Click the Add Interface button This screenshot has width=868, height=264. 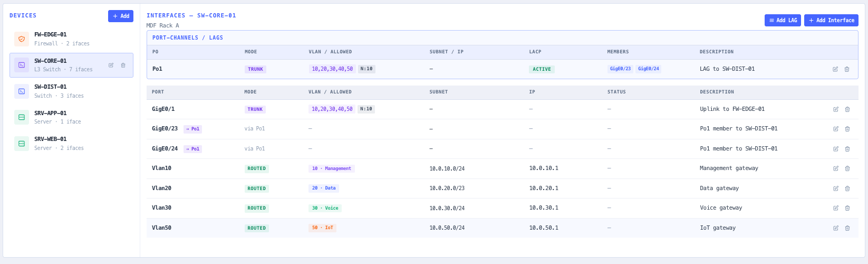tap(831, 20)
